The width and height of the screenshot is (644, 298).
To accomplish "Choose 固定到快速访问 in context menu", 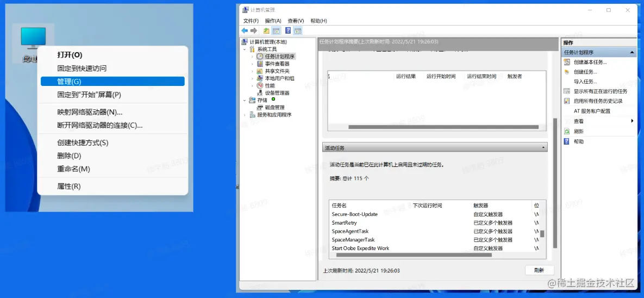I will 112,68.
